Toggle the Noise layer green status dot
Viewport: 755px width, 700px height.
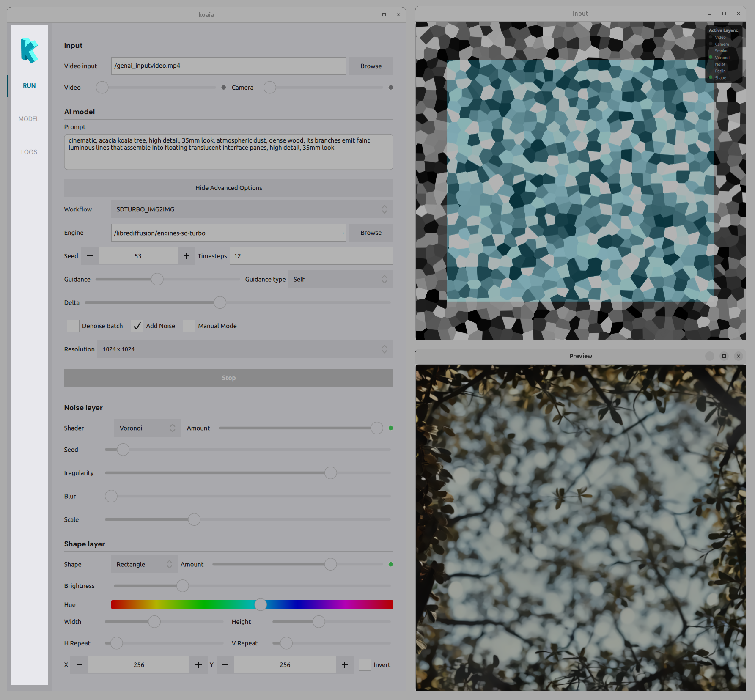pos(391,428)
